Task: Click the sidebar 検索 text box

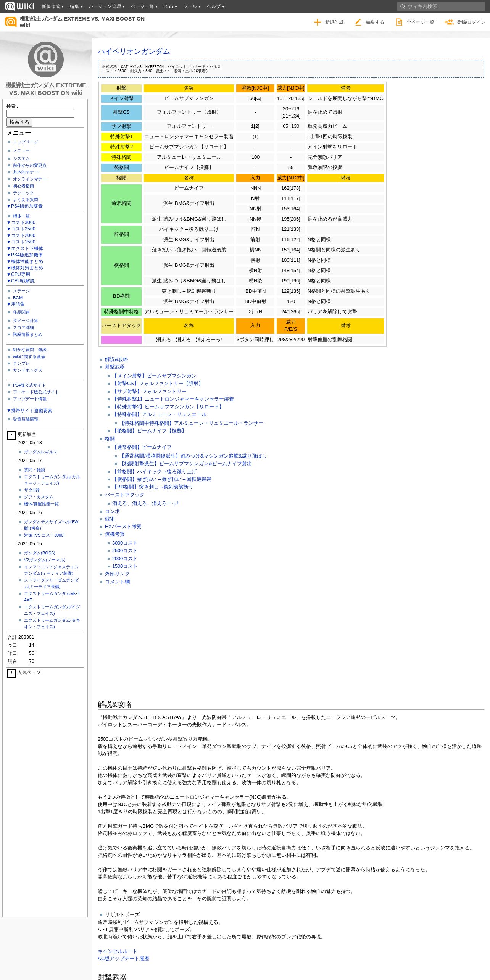Action: click(40, 113)
